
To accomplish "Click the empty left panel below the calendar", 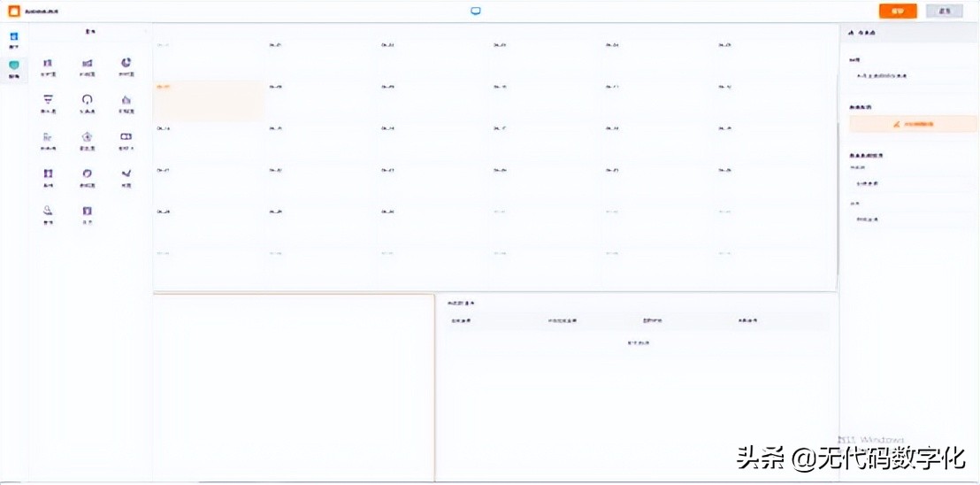I will pos(293,388).
